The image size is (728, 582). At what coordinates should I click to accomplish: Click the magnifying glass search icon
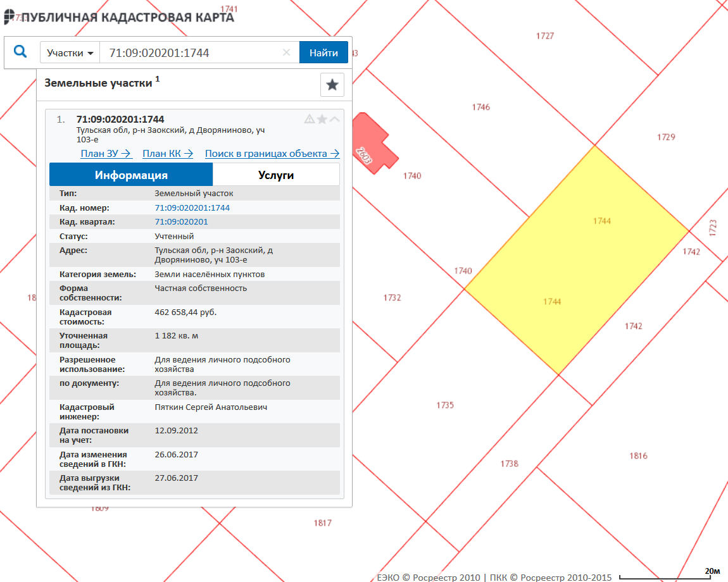coord(20,52)
